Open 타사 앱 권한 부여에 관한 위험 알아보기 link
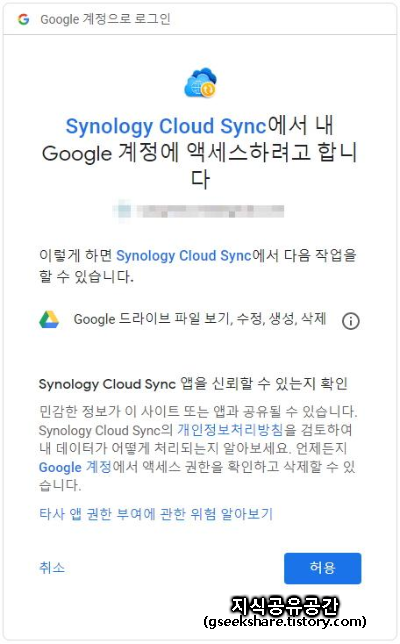400x644 pixels. coord(156,514)
